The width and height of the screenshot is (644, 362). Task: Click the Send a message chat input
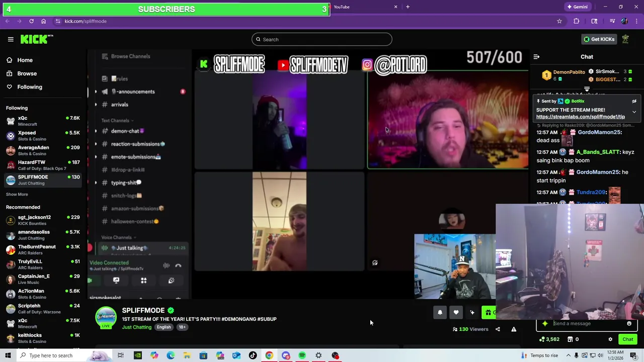pyautogui.click(x=587, y=323)
